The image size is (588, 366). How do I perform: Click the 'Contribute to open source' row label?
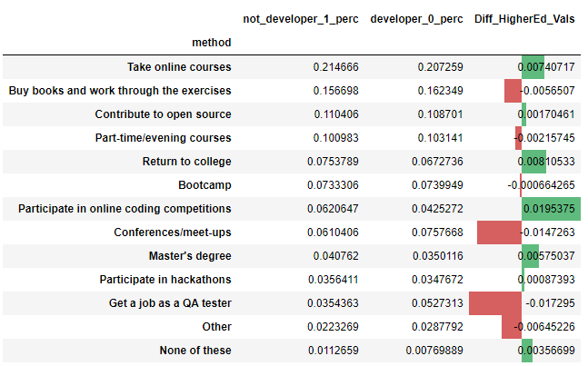(x=163, y=114)
